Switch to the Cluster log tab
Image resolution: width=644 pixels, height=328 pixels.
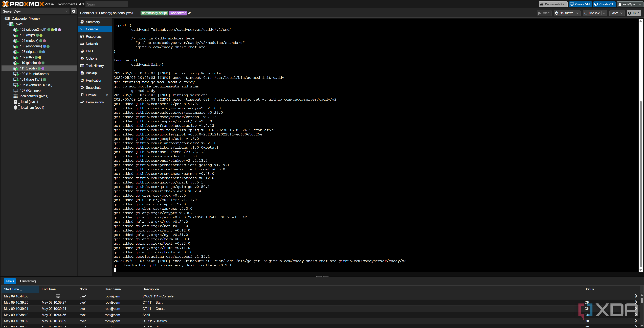(28, 281)
